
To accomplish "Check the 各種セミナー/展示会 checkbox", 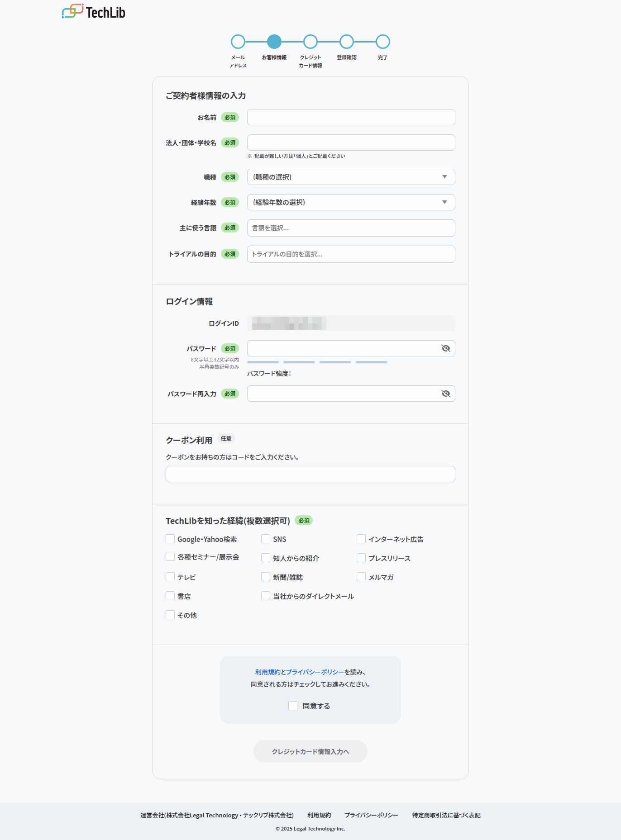I will click(x=170, y=556).
